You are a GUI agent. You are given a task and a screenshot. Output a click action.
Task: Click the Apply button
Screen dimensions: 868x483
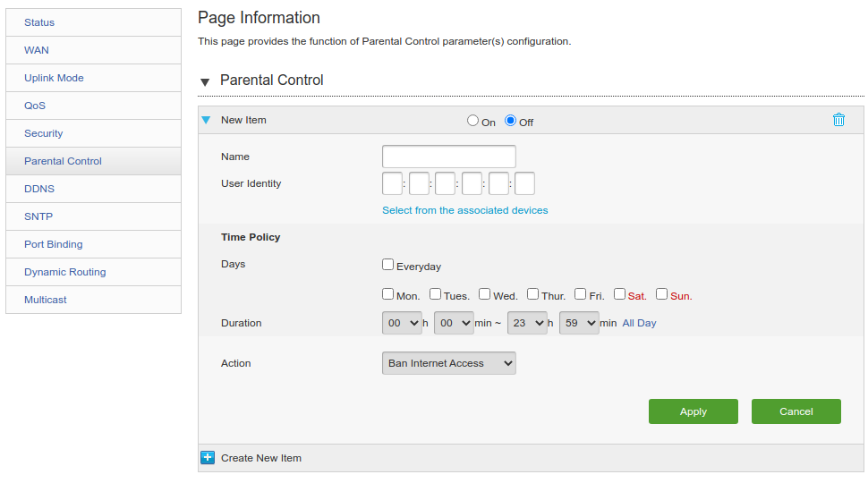click(694, 411)
